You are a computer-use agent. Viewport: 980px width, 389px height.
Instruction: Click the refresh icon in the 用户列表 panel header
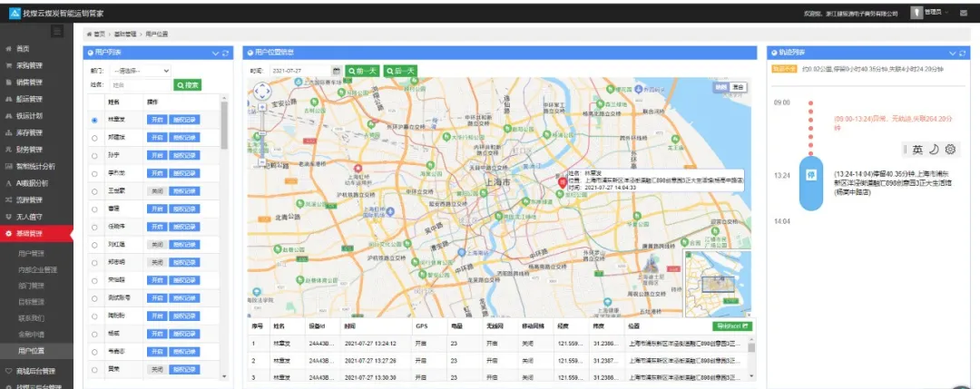click(225, 53)
